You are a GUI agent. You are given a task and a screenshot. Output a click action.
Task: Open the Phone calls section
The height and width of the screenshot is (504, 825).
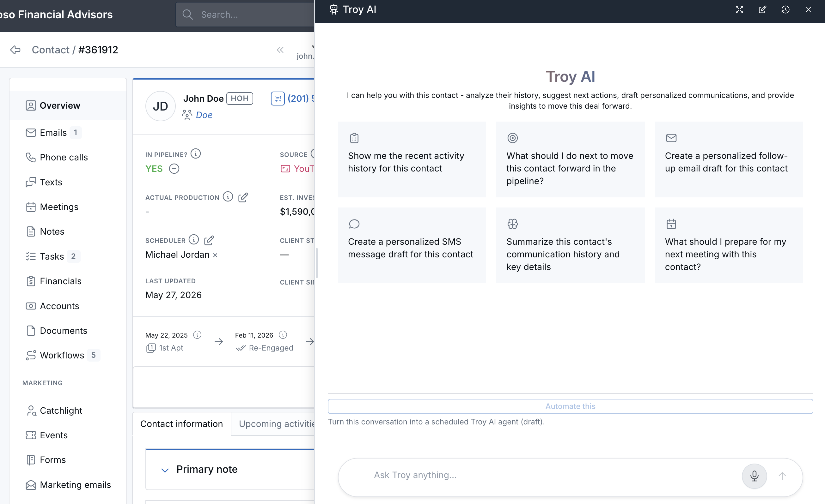pos(68,157)
